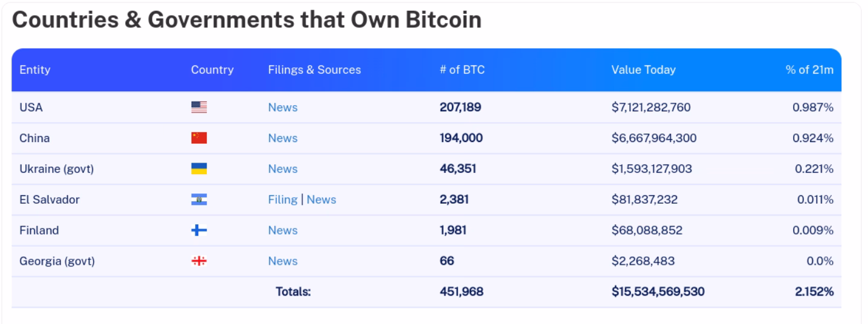Click the Ukraine flag icon
This screenshot has height=324, width=868.
click(199, 169)
